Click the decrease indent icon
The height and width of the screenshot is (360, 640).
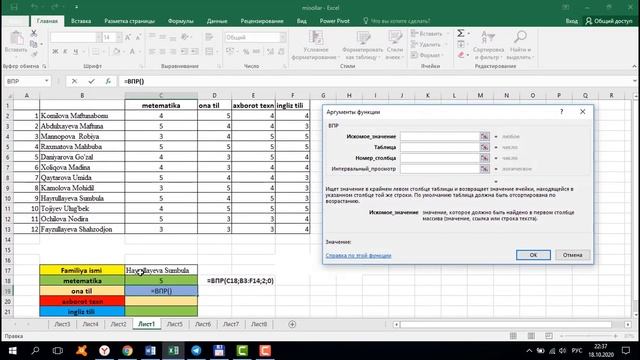click(184, 51)
